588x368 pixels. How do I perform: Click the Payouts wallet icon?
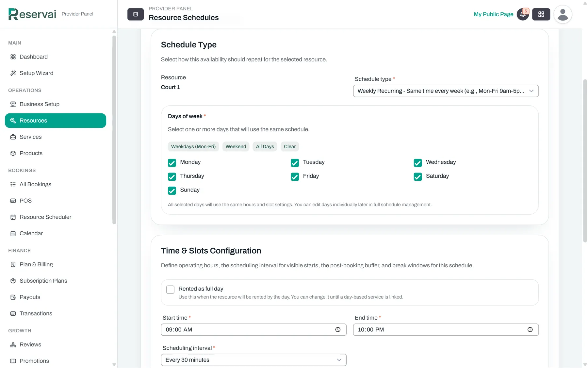click(x=13, y=297)
